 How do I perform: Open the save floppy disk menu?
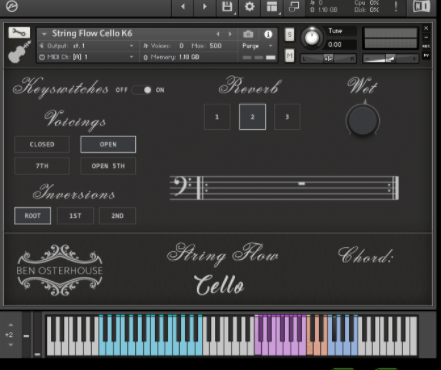(x=227, y=7)
